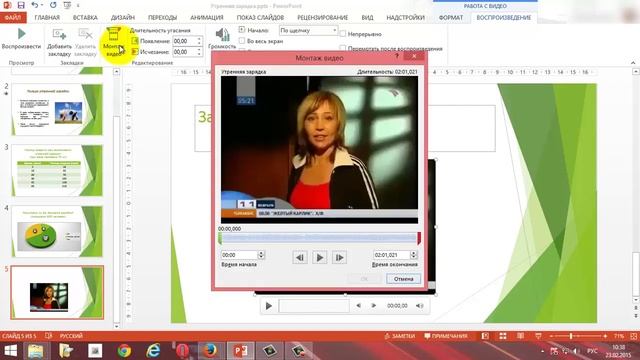The height and width of the screenshot is (360, 640).
Task: Save the presentation with the floppy icon
Action: (21, 5)
